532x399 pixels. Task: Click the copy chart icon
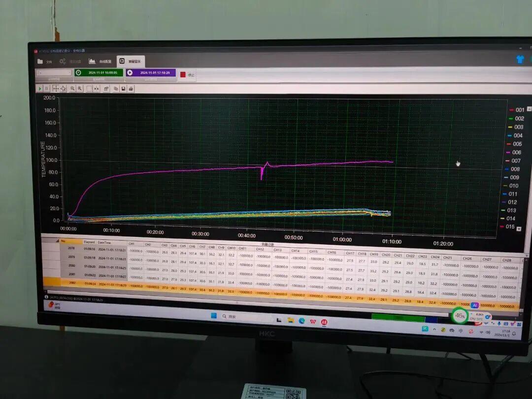116,89
